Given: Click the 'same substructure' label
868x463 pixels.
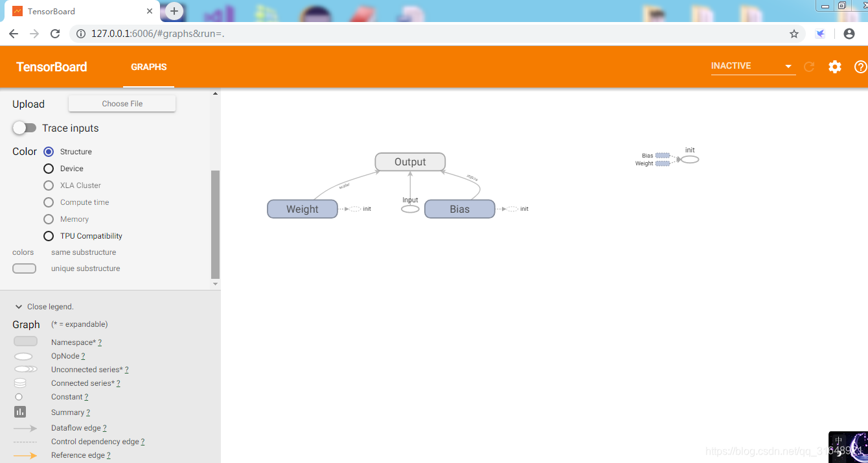Looking at the screenshot, I should (x=84, y=252).
